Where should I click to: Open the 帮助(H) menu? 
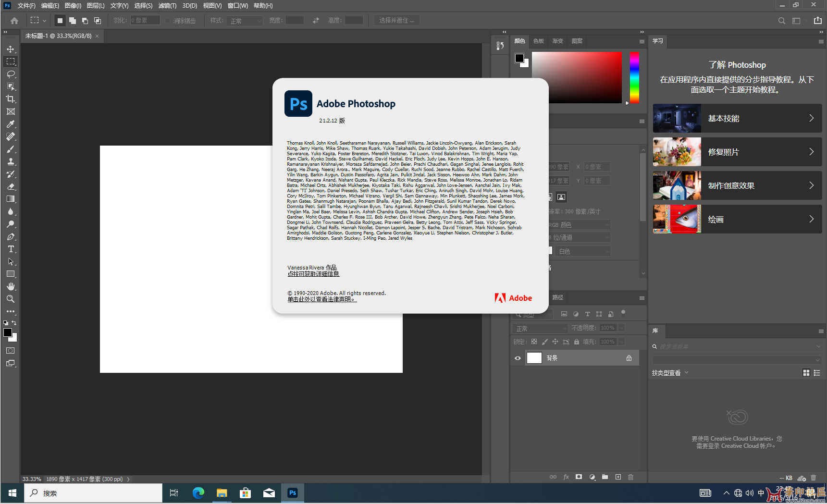pyautogui.click(x=263, y=6)
